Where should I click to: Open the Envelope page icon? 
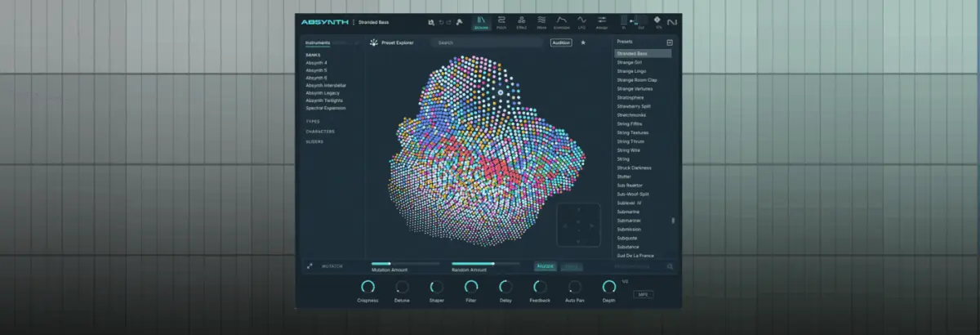coord(562,22)
